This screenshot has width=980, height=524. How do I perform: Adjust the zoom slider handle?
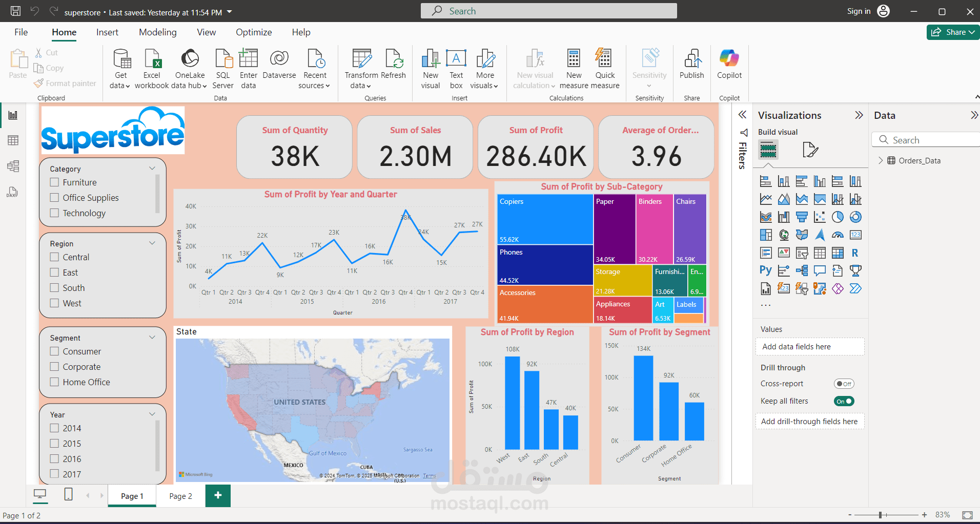point(880,515)
